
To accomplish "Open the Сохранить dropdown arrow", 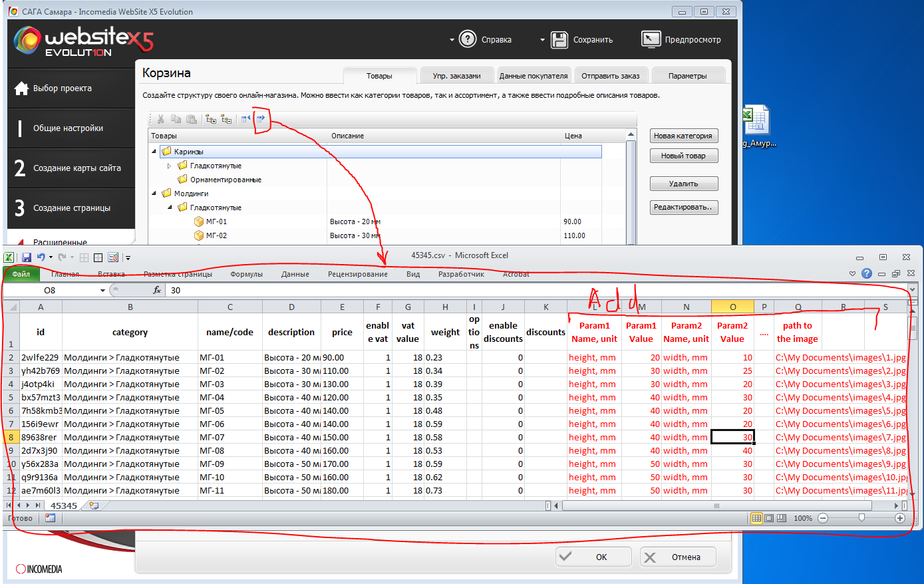I will tap(542, 40).
